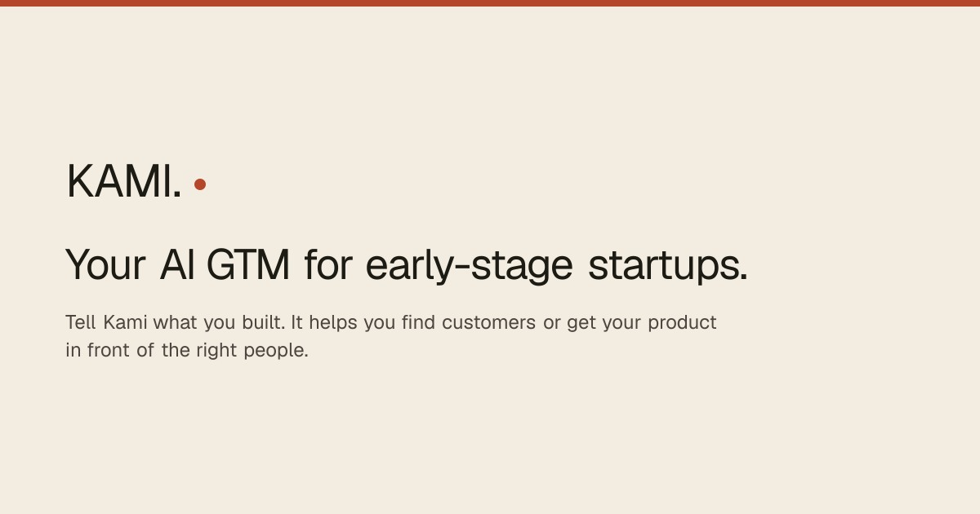Image resolution: width=980 pixels, height=514 pixels.
Task: Click the orange bar along the top edge
Action: point(490,3)
